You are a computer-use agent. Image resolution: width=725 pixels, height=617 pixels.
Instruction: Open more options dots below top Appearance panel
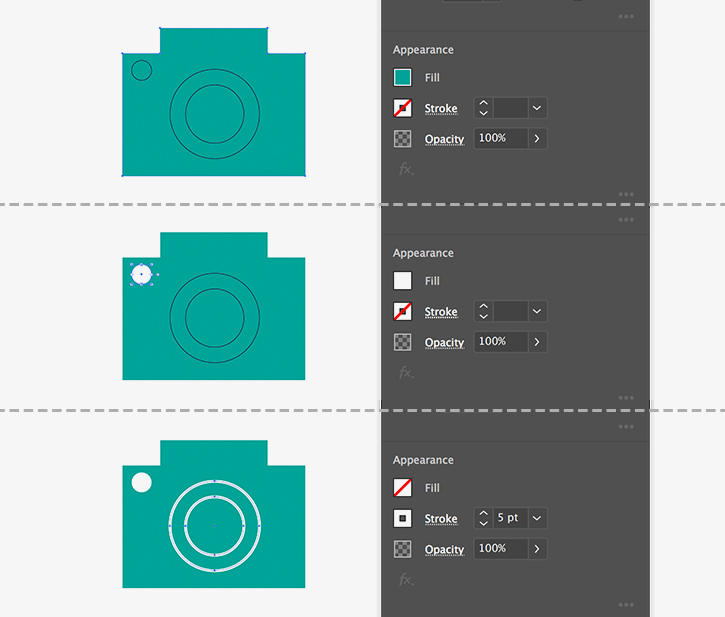(626, 194)
